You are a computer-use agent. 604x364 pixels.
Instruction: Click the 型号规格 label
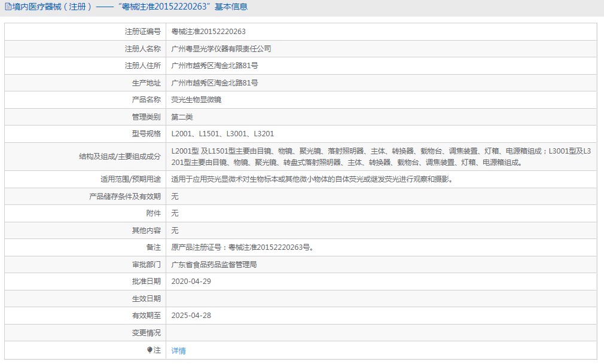point(146,134)
